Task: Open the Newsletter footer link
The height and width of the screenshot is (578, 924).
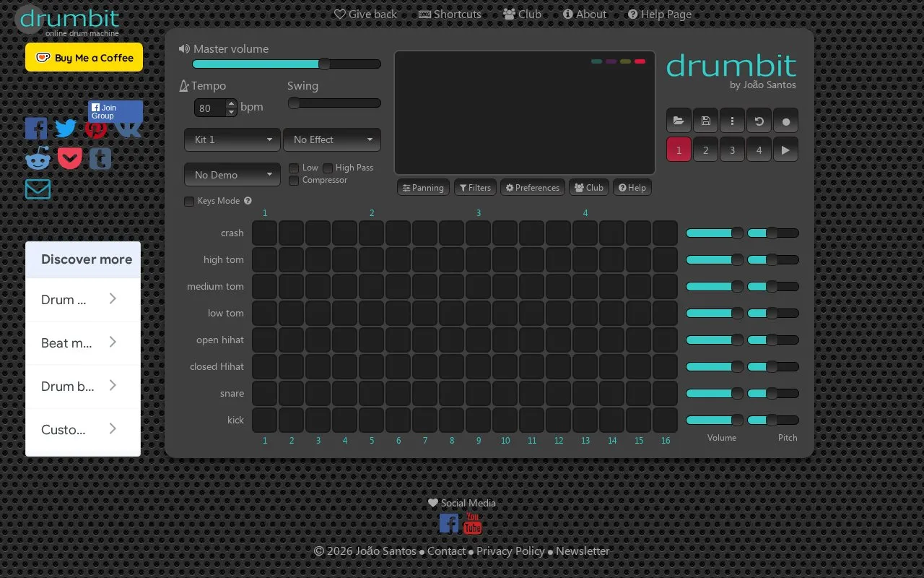Action: pos(583,551)
